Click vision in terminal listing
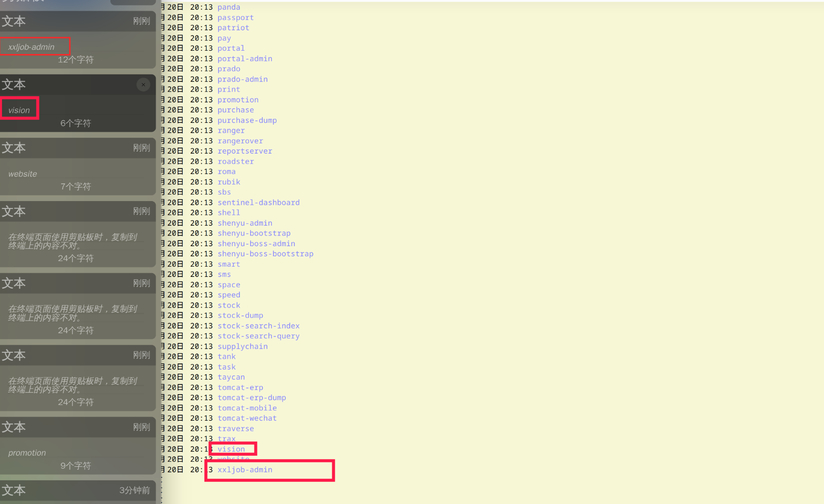824x504 pixels. 231,449
